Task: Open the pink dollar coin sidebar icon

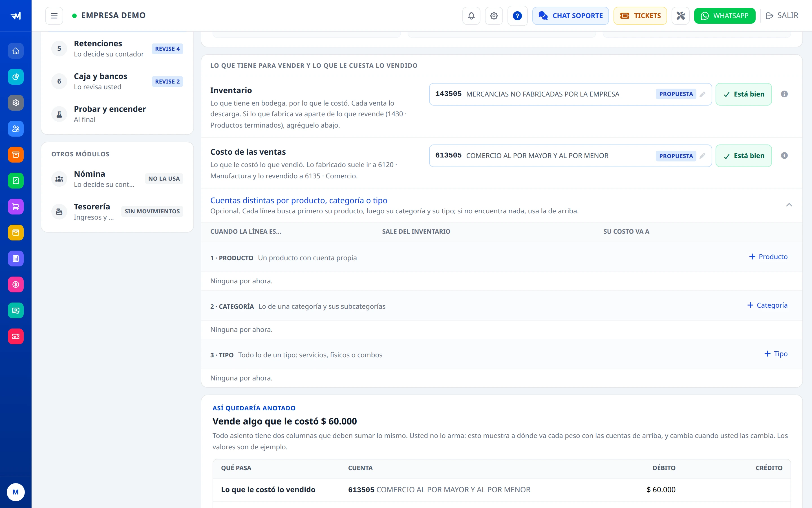Action: click(x=16, y=284)
